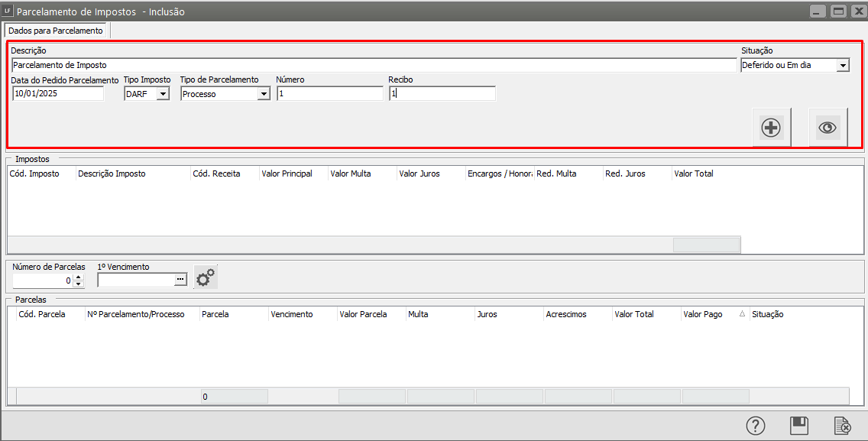Click the LF application icon in title bar
The image size is (868, 441).
pyautogui.click(x=8, y=11)
